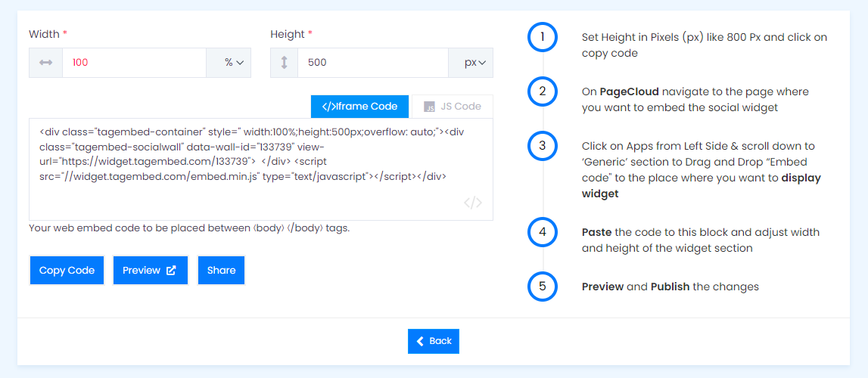Image resolution: width=868 pixels, height=378 pixels.
Task: Click the code brackets icon in textarea
Action: click(x=473, y=203)
